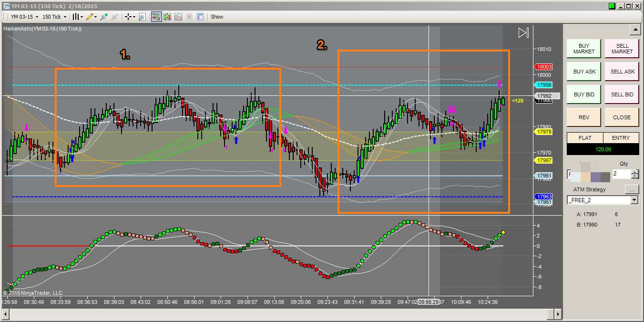Click the FLAT position cell

coord(585,138)
